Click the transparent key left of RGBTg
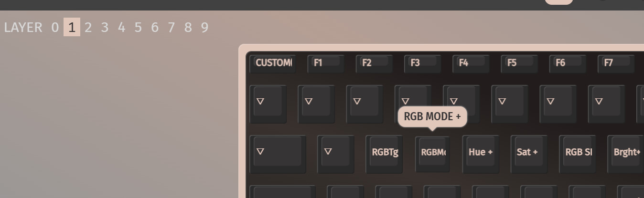The image size is (644, 198). click(x=336, y=154)
